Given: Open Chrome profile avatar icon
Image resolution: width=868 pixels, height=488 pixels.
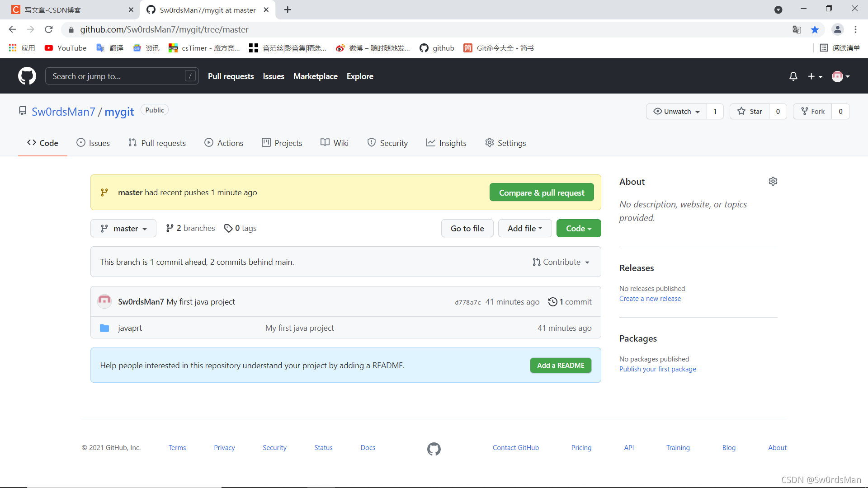Looking at the screenshot, I should click(x=837, y=29).
